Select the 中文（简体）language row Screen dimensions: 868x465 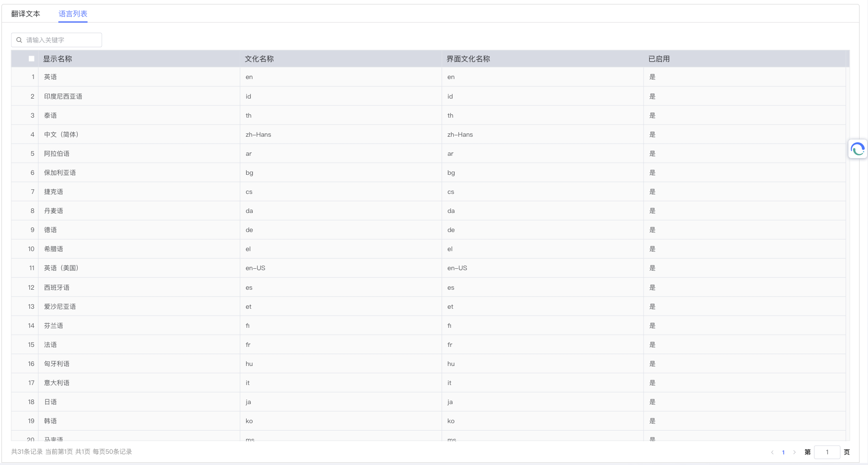(61, 134)
